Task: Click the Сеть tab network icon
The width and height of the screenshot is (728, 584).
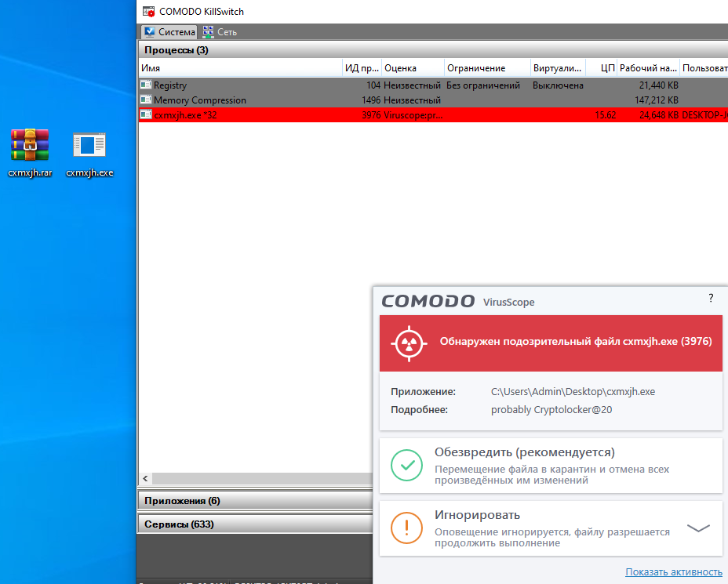Action: [209, 31]
